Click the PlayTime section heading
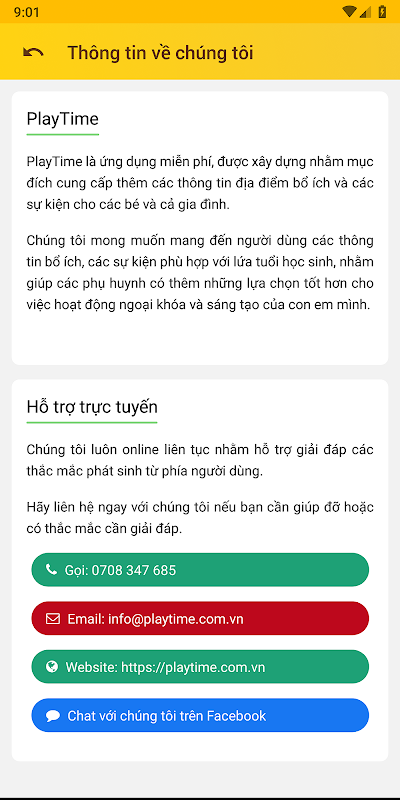 62,119
